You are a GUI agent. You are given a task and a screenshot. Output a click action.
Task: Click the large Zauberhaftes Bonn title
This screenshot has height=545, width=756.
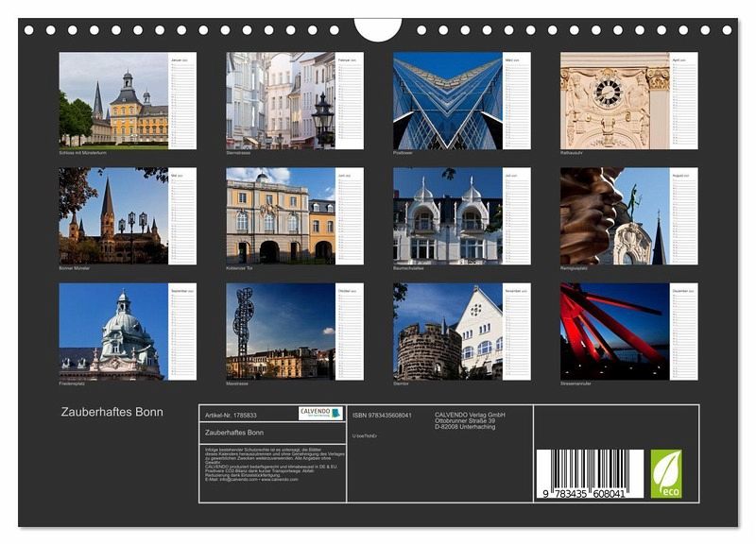112,412
